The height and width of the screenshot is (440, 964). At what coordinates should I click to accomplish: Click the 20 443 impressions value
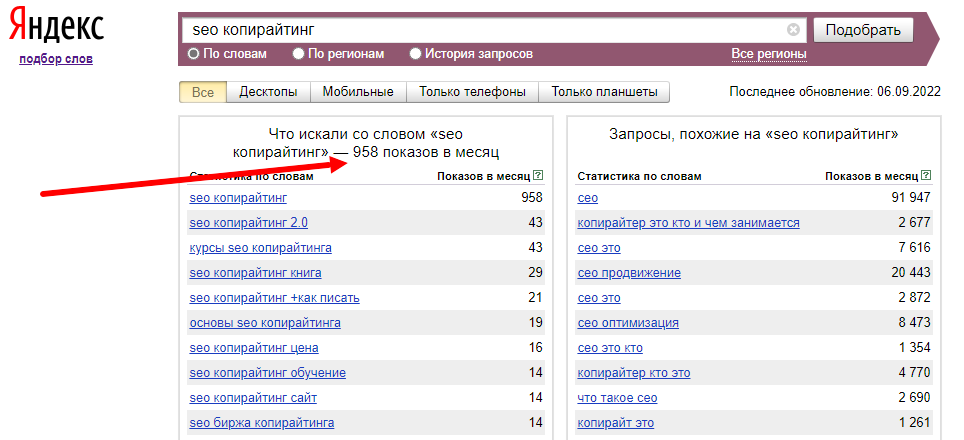[909, 273]
